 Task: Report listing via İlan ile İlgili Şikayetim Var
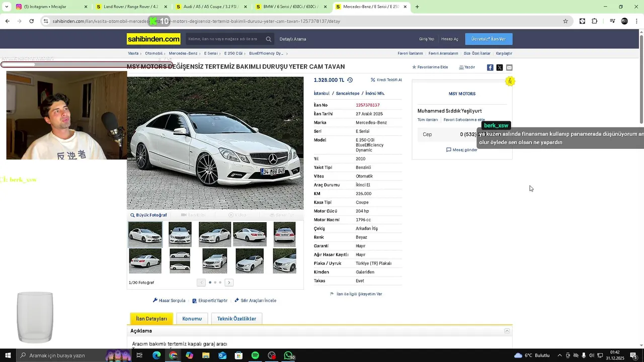356,294
